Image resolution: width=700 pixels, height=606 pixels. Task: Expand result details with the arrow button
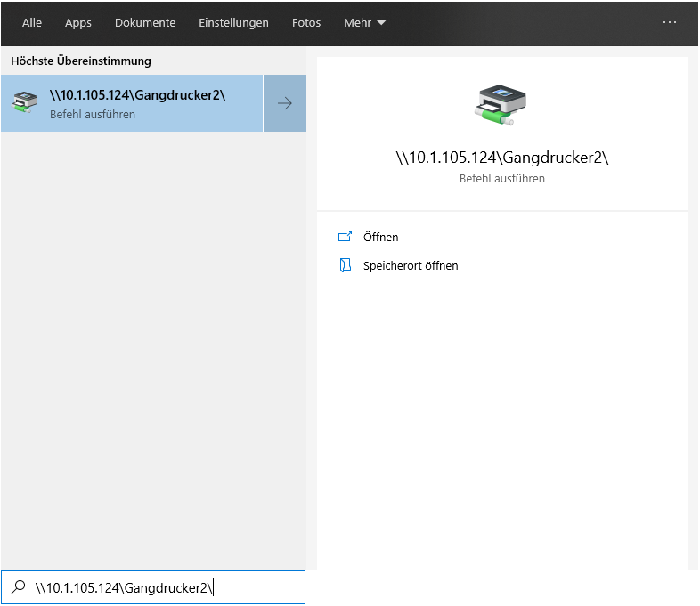(285, 103)
